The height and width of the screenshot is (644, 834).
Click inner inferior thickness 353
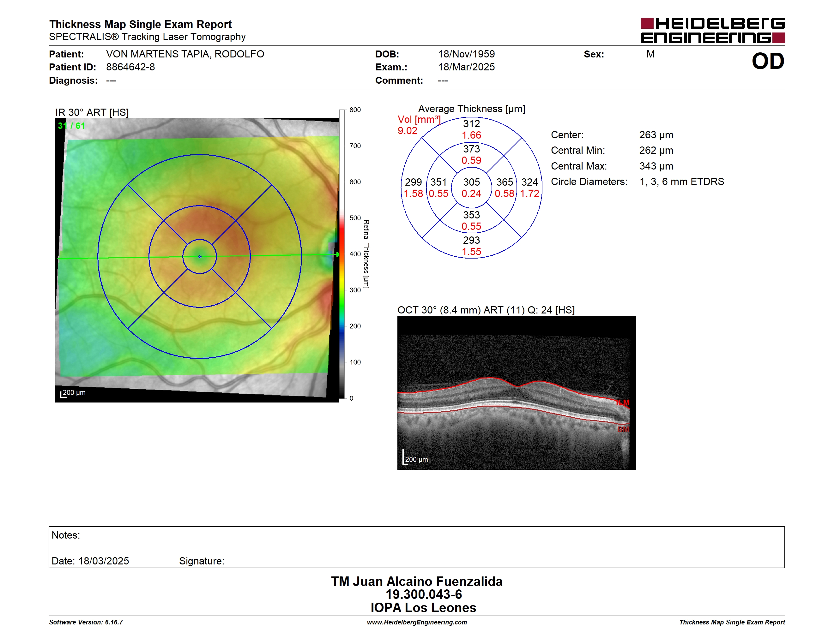(x=471, y=215)
